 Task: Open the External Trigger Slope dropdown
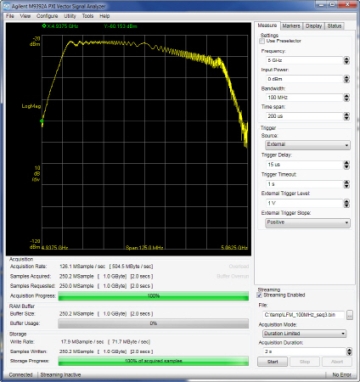coord(308,223)
